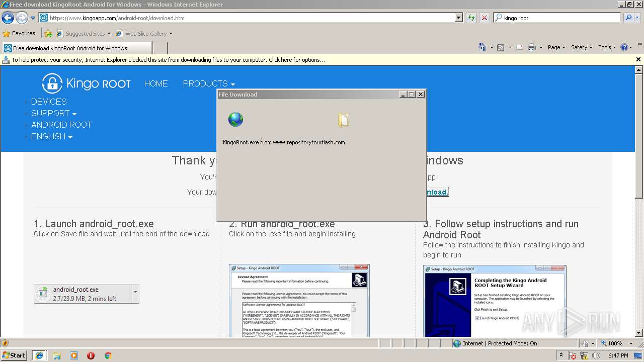Open the Safety menu
Image resolution: width=644 pixels, height=362 pixels.
[x=582, y=47]
